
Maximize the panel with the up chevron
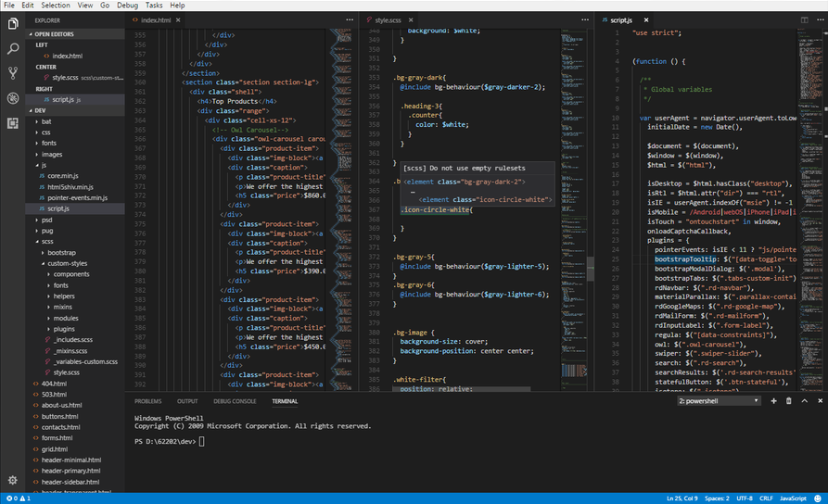tap(803, 401)
